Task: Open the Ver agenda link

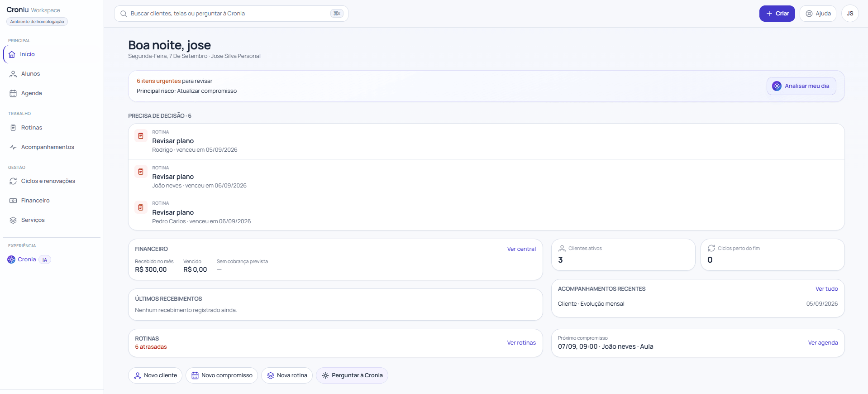Action: 823,343
